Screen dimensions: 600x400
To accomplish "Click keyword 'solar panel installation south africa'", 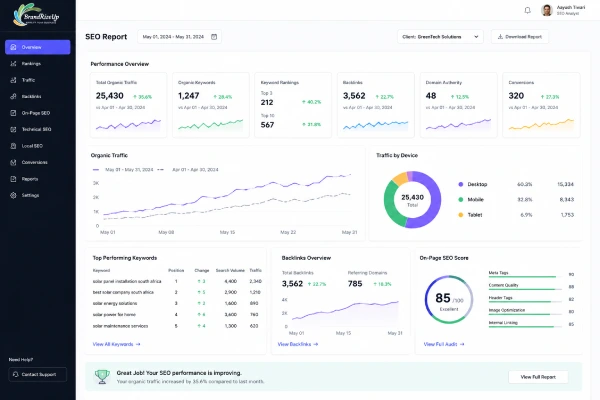I will pyautogui.click(x=127, y=281).
